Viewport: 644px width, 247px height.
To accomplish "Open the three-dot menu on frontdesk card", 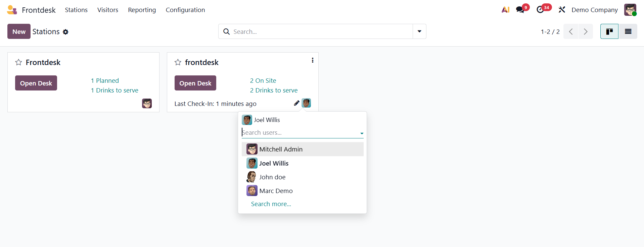I will 313,60.
